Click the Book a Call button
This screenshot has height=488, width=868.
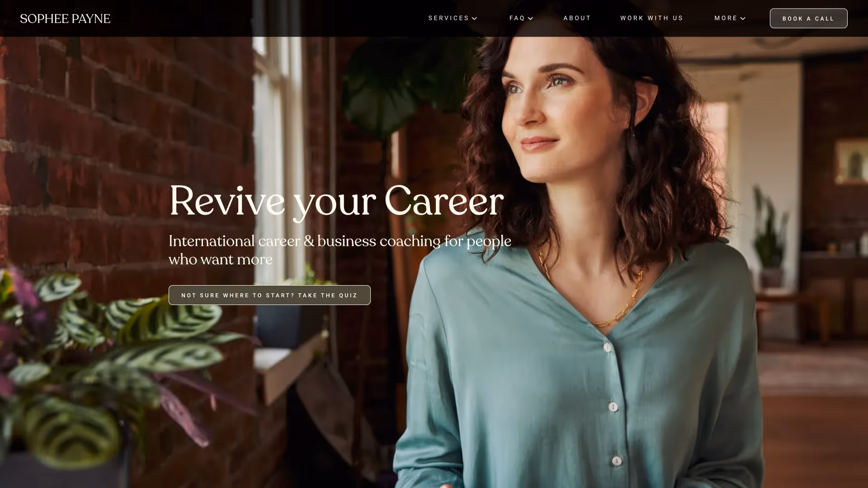coord(808,19)
